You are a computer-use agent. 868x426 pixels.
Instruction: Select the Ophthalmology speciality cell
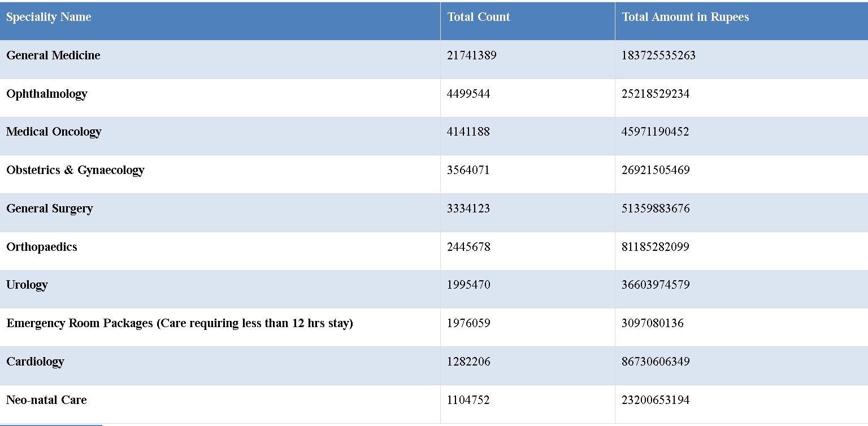point(47,94)
